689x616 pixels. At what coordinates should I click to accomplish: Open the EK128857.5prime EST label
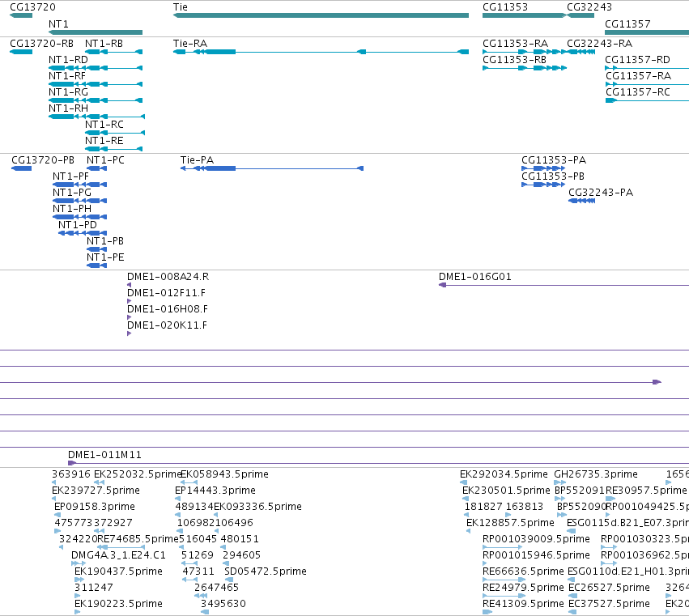coord(510,523)
